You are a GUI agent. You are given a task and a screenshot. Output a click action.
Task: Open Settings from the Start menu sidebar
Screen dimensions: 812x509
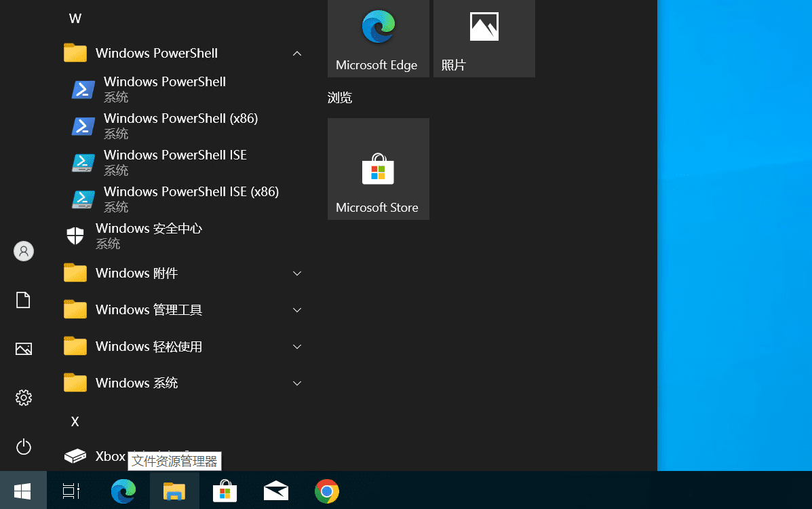coord(23,398)
